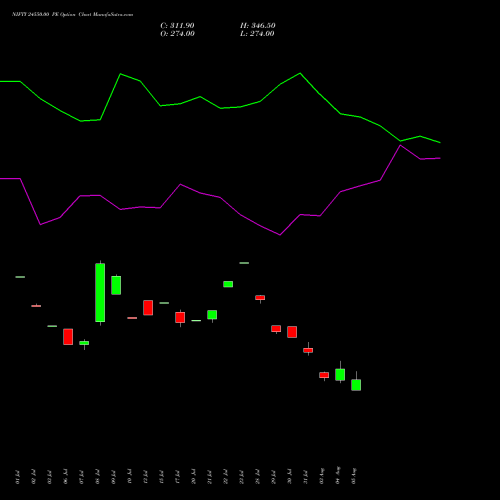Click the green candle on 21 Jul
The width and height of the screenshot is (500, 500).
(x=212, y=315)
